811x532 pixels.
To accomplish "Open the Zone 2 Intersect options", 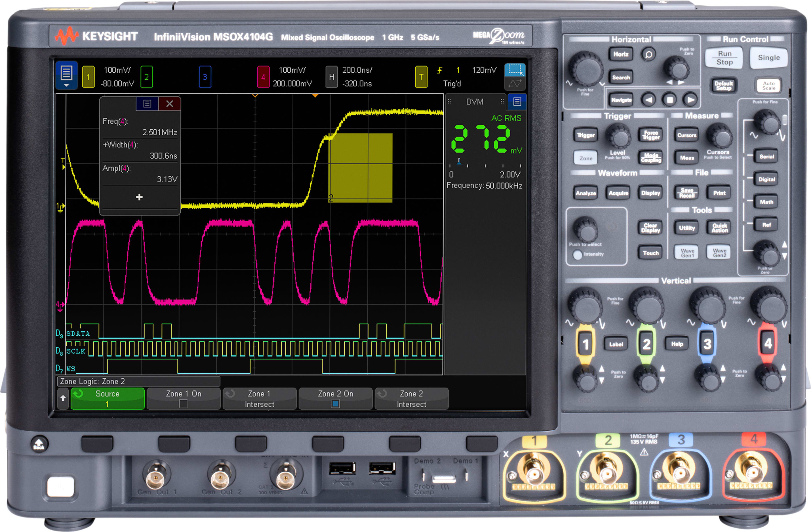I will point(411,398).
